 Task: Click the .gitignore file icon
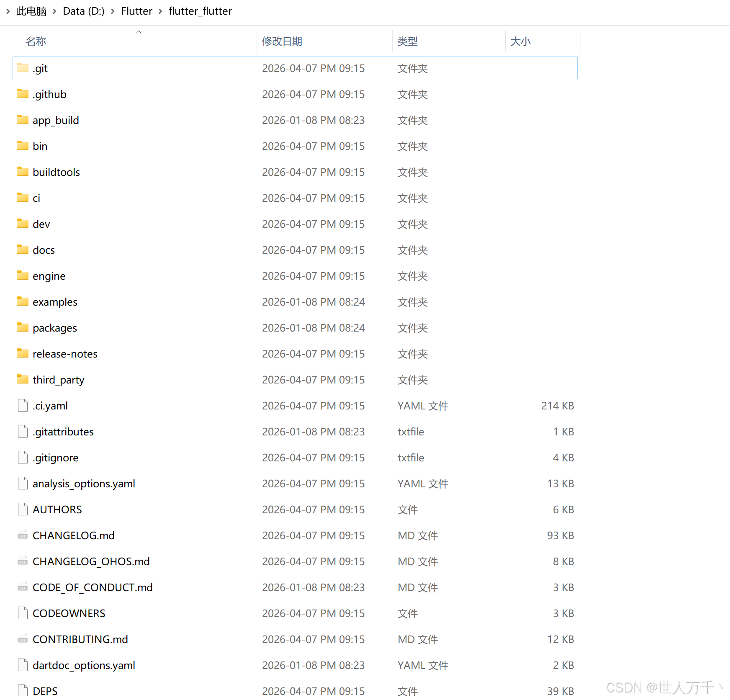click(x=23, y=457)
